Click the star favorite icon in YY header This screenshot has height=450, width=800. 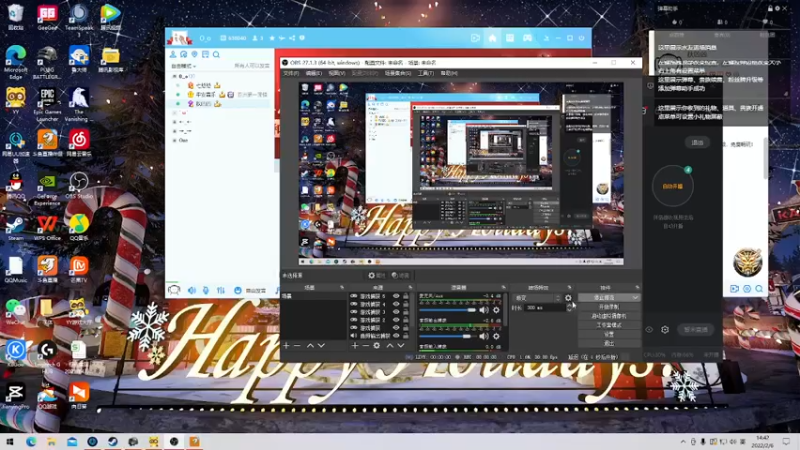tap(272, 38)
